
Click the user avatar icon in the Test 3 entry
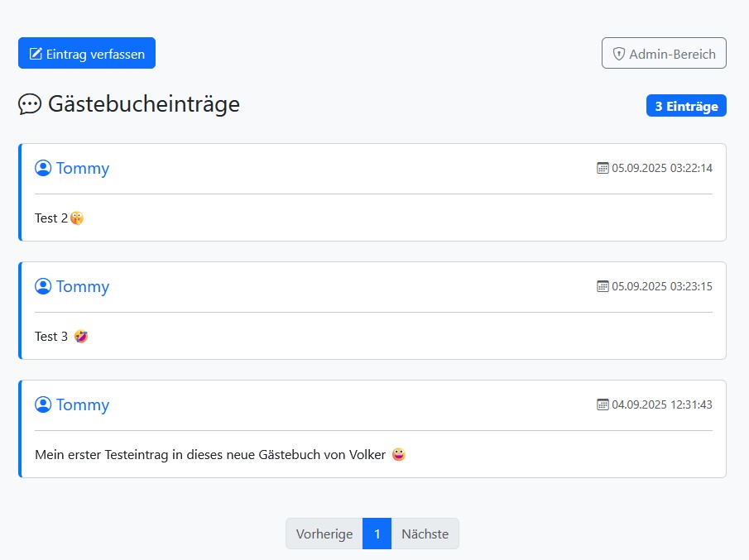tap(43, 286)
